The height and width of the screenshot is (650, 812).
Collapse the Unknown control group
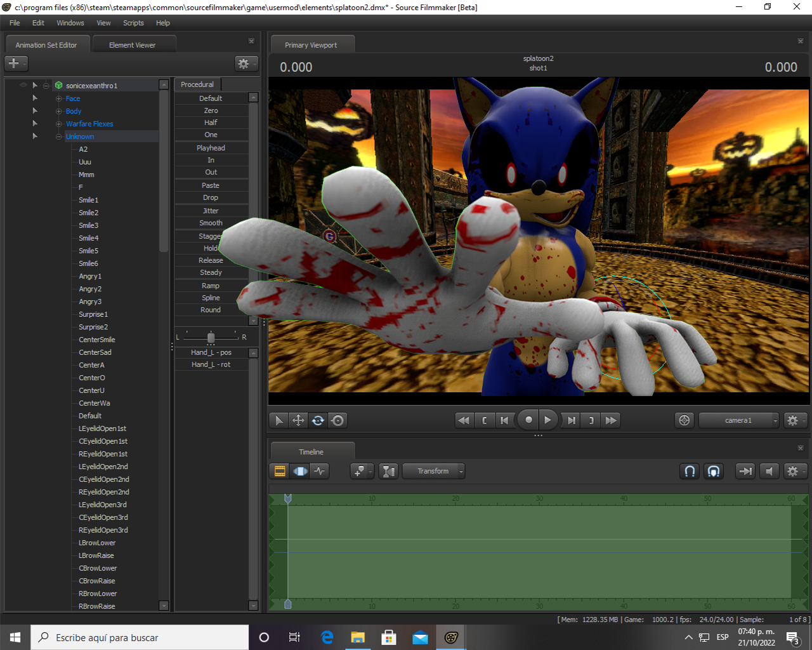pyautogui.click(x=58, y=136)
